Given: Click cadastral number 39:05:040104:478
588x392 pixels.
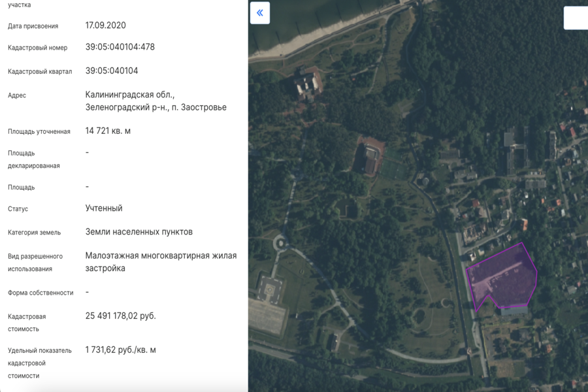Looking at the screenshot, I should [120, 47].
